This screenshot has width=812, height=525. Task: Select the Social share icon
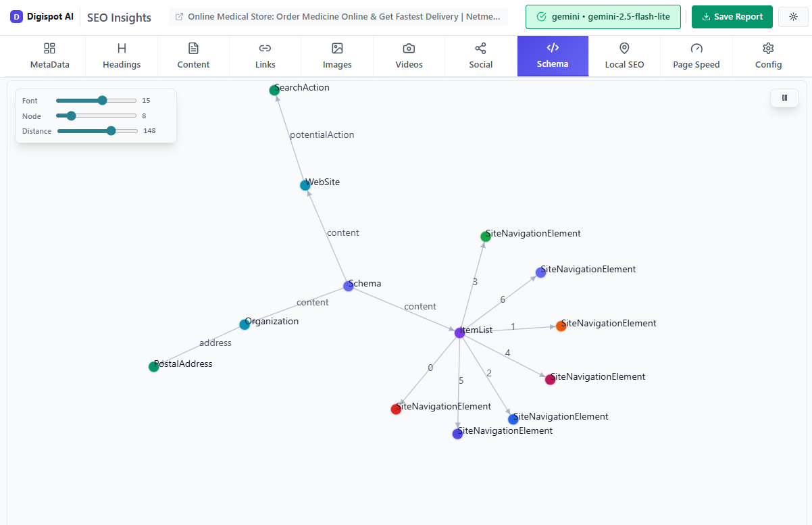click(x=480, y=49)
